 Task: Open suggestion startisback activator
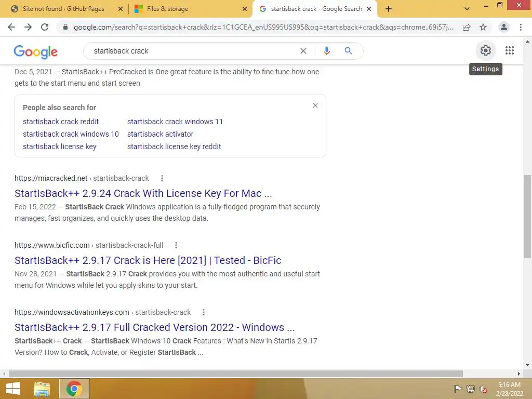pyautogui.click(x=160, y=134)
